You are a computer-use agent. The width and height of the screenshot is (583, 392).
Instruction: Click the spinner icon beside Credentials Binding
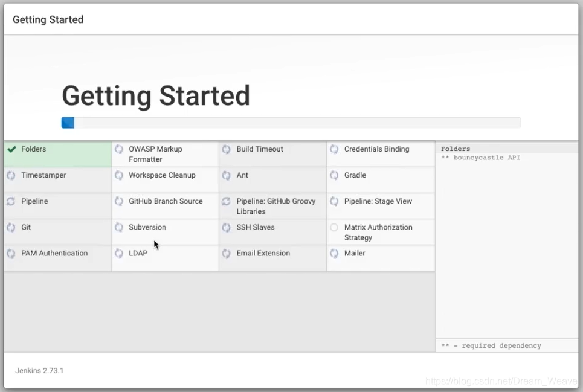(x=334, y=149)
